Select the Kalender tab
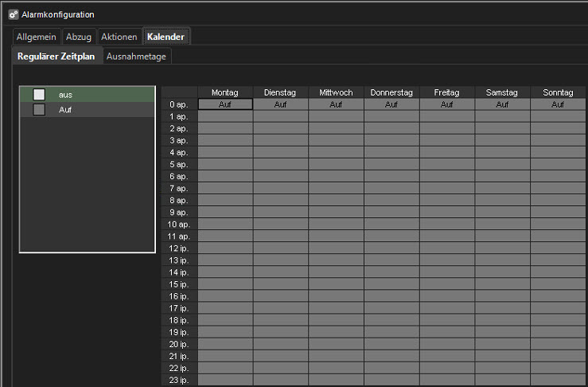Image resolution: width=588 pixels, height=387 pixels. click(165, 37)
